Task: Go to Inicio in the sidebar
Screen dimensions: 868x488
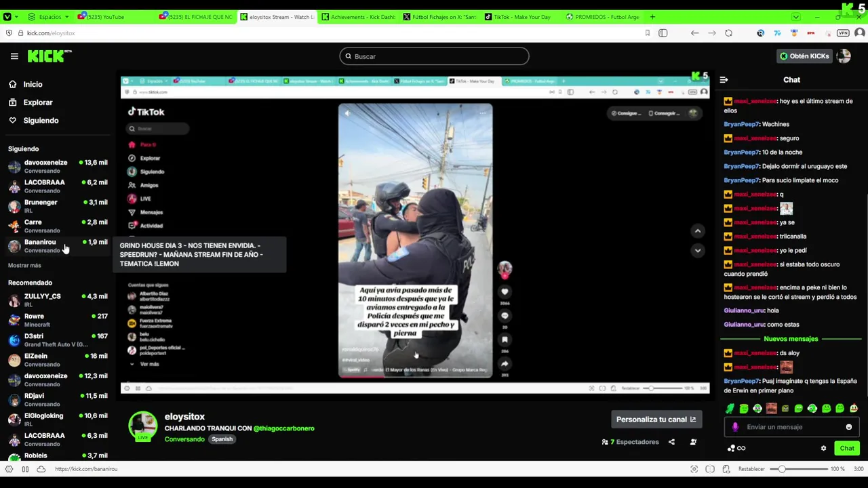Action: pos(33,84)
